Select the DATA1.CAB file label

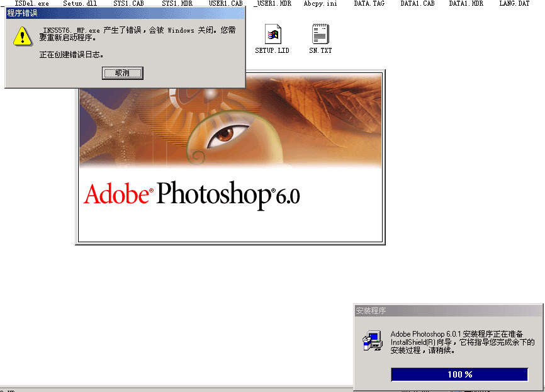417,4
